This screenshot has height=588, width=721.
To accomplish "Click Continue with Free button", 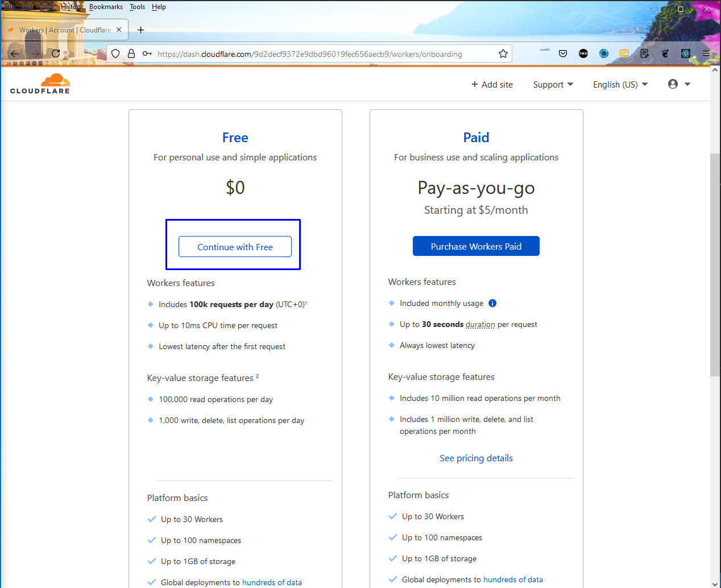I will click(235, 247).
